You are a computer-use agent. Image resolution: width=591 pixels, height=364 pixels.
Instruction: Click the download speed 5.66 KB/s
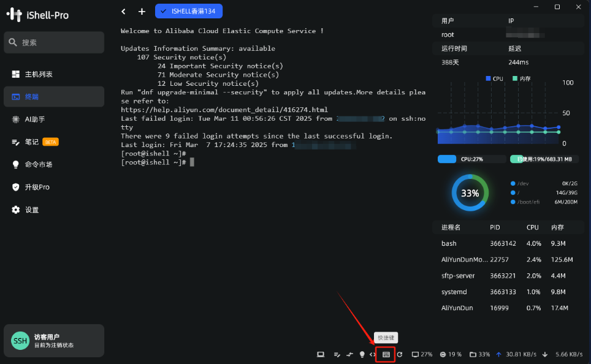(562, 355)
